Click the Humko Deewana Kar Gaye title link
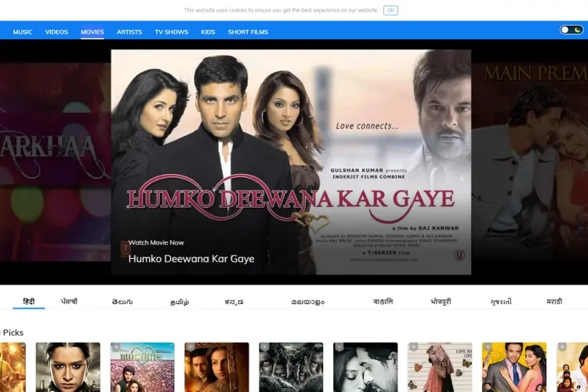This screenshot has height=392, width=588. 191,259
